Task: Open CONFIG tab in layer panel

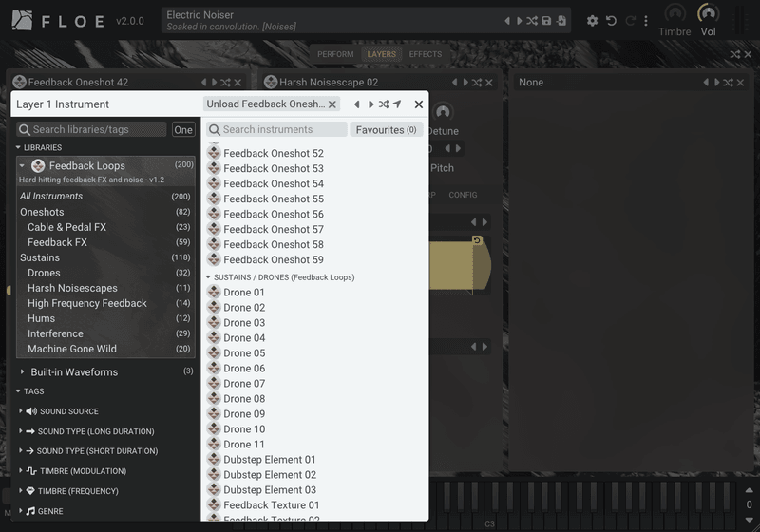Action: click(463, 195)
